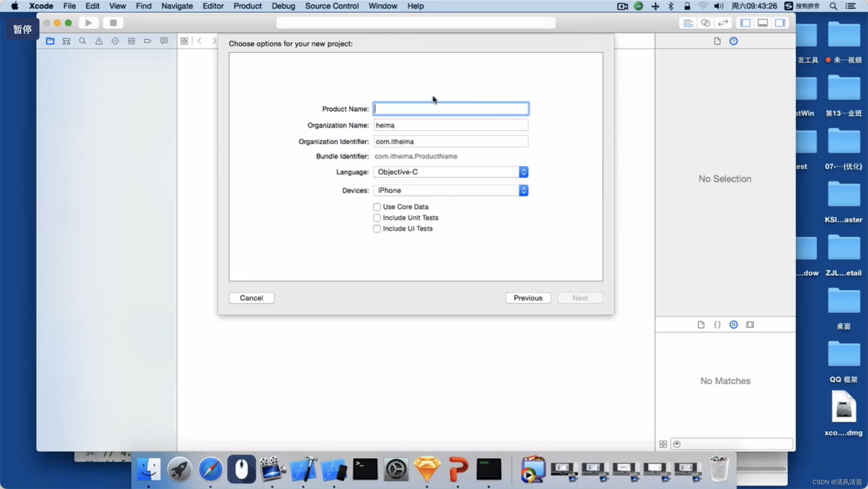This screenshot has height=489, width=868.
Task: Enable Include UI Tests checkbox
Action: (376, 228)
